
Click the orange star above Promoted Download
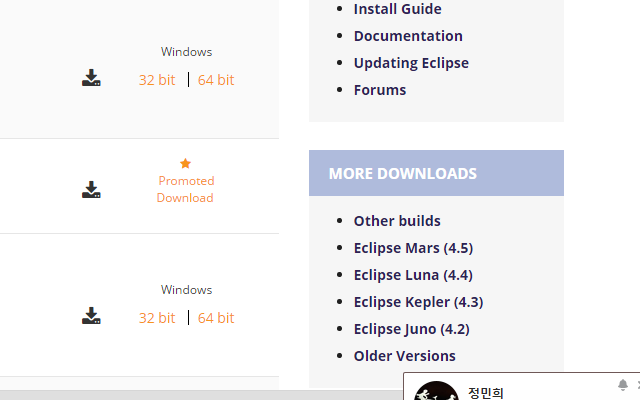point(185,163)
